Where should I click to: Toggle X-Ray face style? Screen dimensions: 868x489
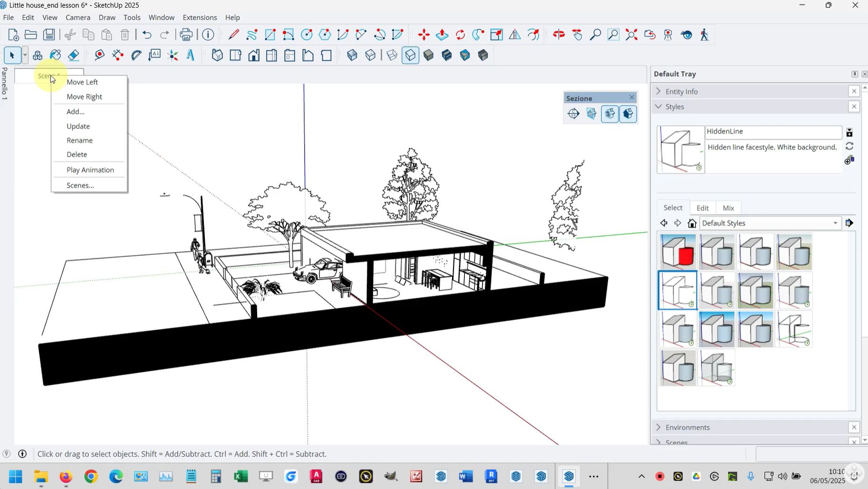[352, 55]
